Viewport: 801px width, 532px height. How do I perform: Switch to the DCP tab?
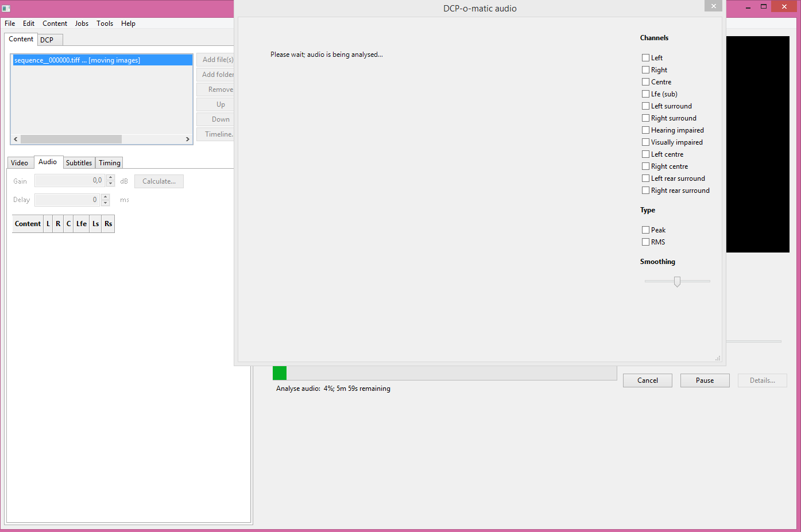pos(47,40)
